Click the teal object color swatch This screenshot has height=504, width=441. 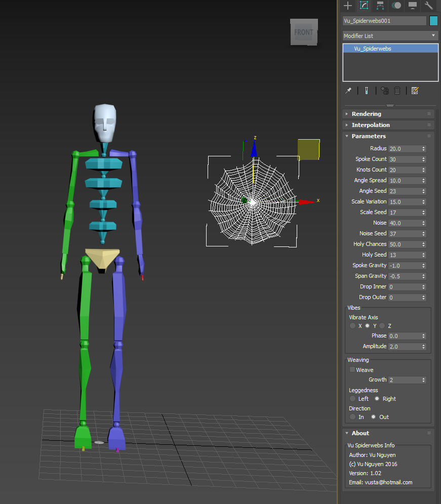pos(433,21)
